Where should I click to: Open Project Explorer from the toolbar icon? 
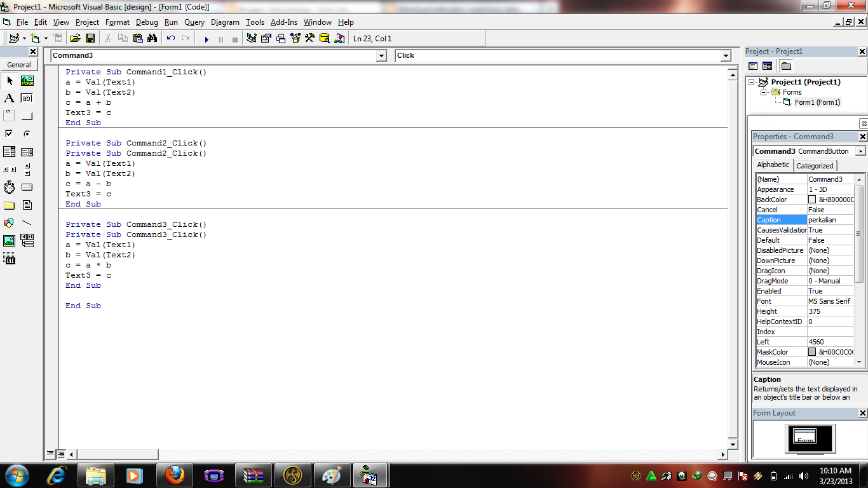click(252, 38)
